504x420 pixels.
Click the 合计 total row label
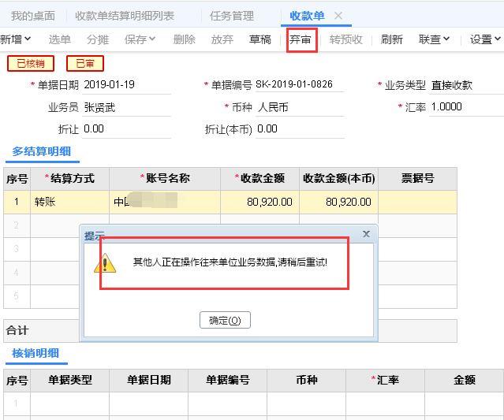pyautogui.click(x=17, y=330)
